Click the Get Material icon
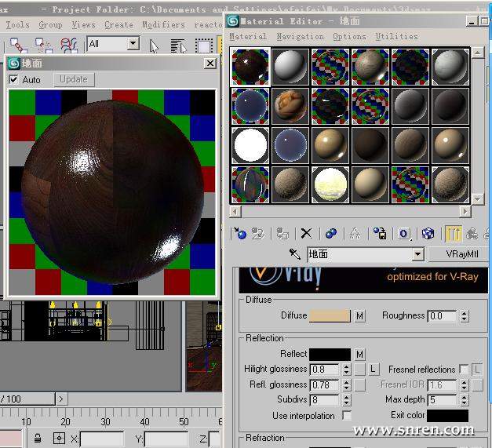This screenshot has height=448, width=492. (x=241, y=233)
